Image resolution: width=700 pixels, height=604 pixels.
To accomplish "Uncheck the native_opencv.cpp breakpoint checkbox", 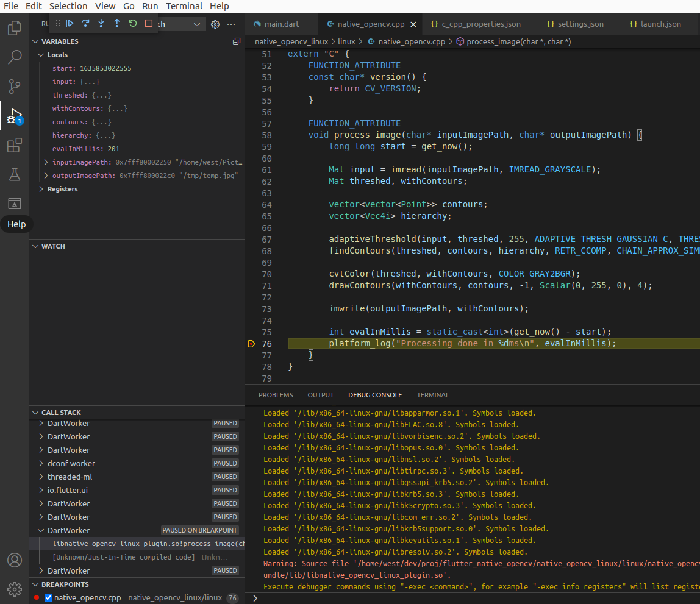I will (49, 598).
